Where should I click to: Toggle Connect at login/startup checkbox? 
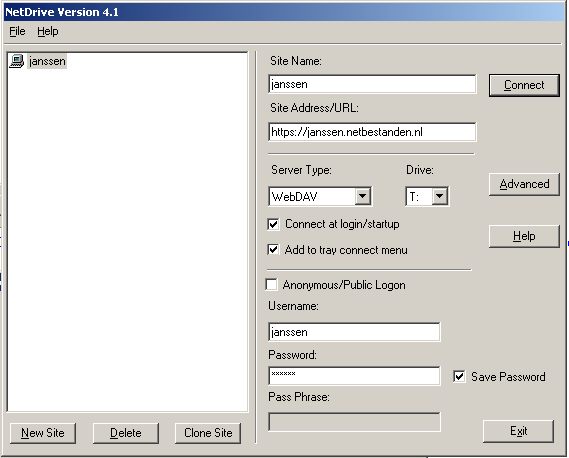273,224
